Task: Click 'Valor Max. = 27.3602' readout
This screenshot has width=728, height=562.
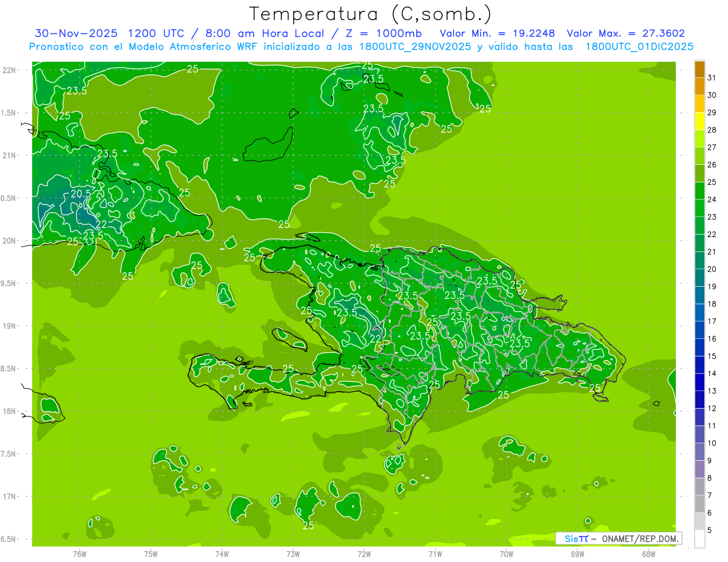Action: tap(625, 33)
